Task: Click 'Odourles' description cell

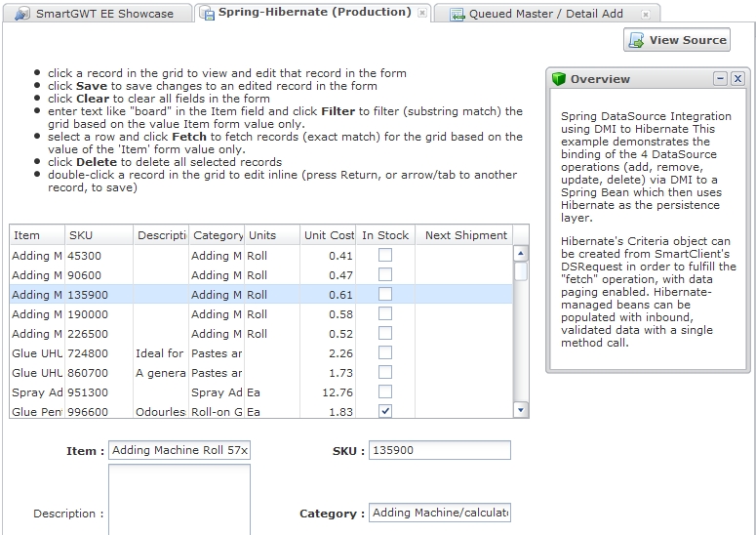Action: point(161,412)
